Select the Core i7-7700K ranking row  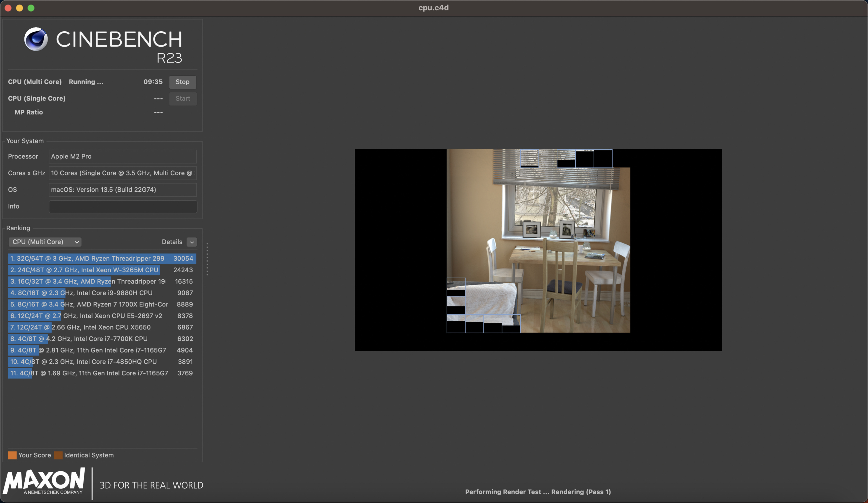(102, 339)
